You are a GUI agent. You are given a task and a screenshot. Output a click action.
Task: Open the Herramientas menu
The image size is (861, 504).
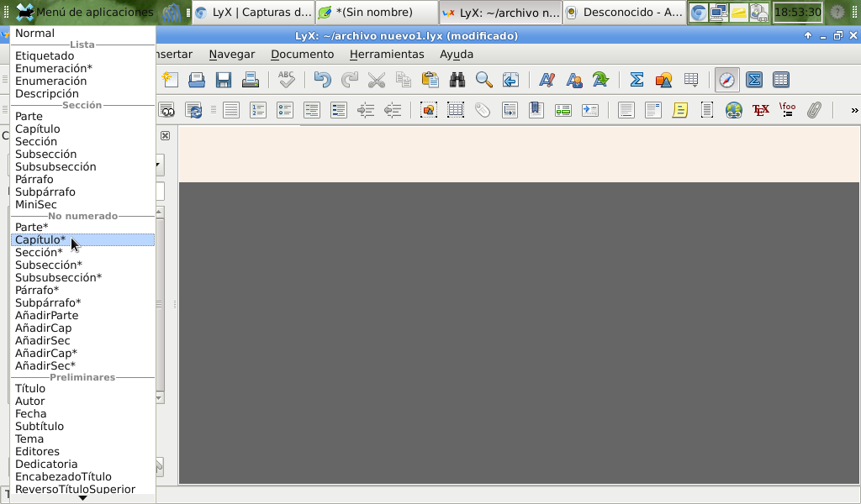pyautogui.click(x=387, y=55)
